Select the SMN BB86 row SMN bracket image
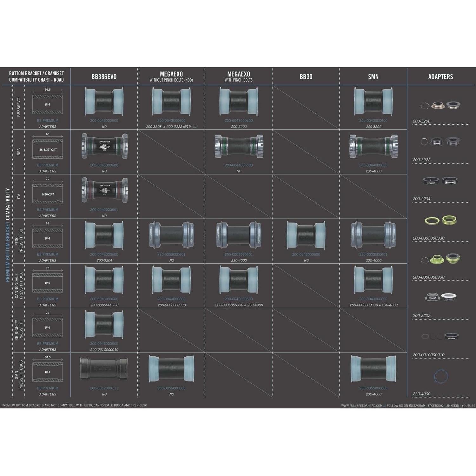 373,369
